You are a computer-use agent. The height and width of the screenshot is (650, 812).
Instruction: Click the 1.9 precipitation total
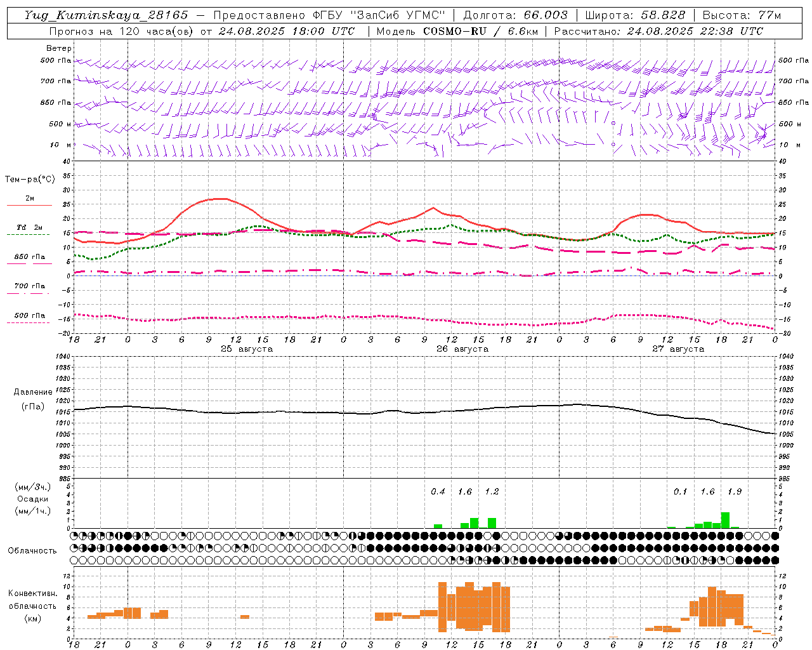(x=735, y=491)
